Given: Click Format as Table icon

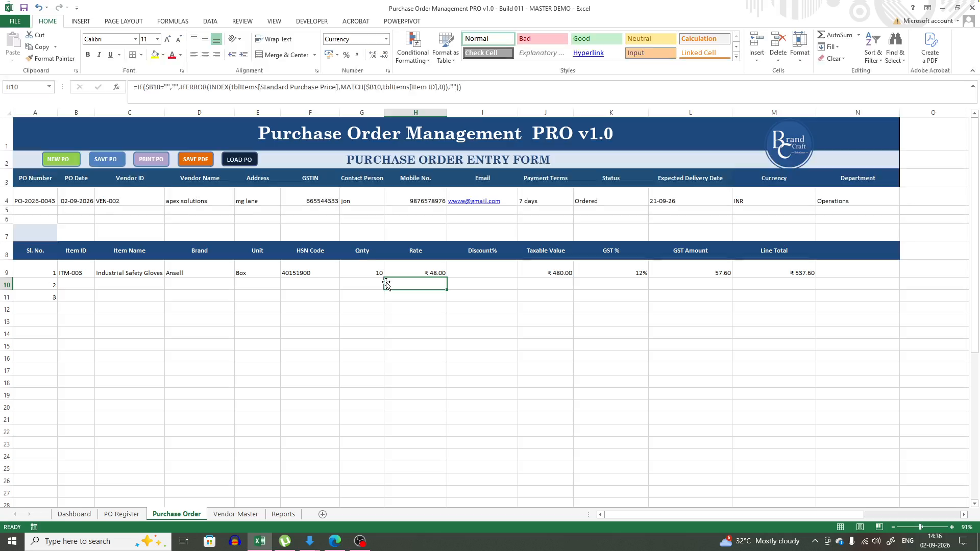Looking at the screenshot, I should pyautogui.click(x=445, y=48).
